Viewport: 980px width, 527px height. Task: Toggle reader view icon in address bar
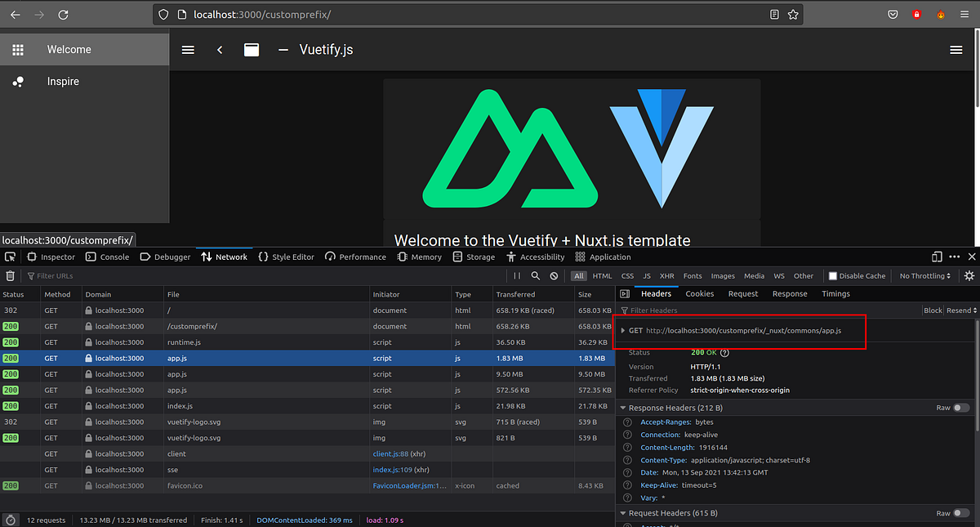(x=774, y=15)
